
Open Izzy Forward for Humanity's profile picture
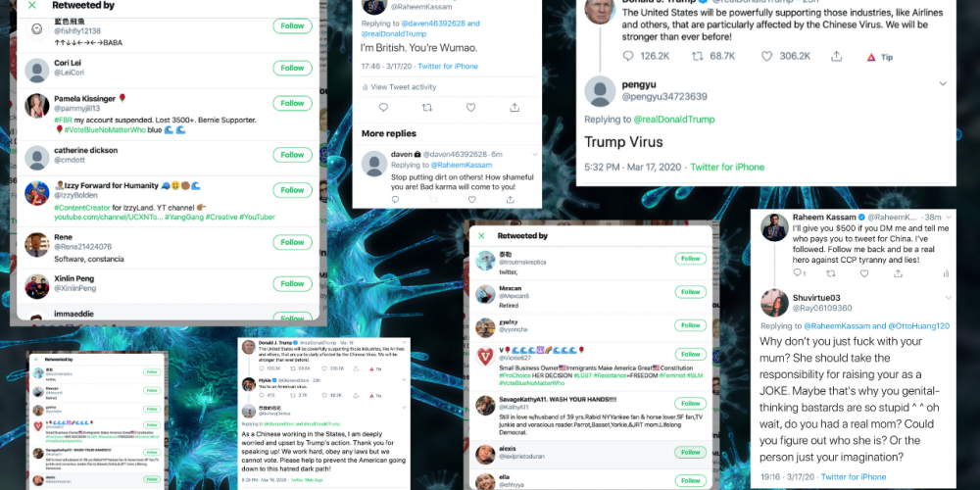[37, 192]
